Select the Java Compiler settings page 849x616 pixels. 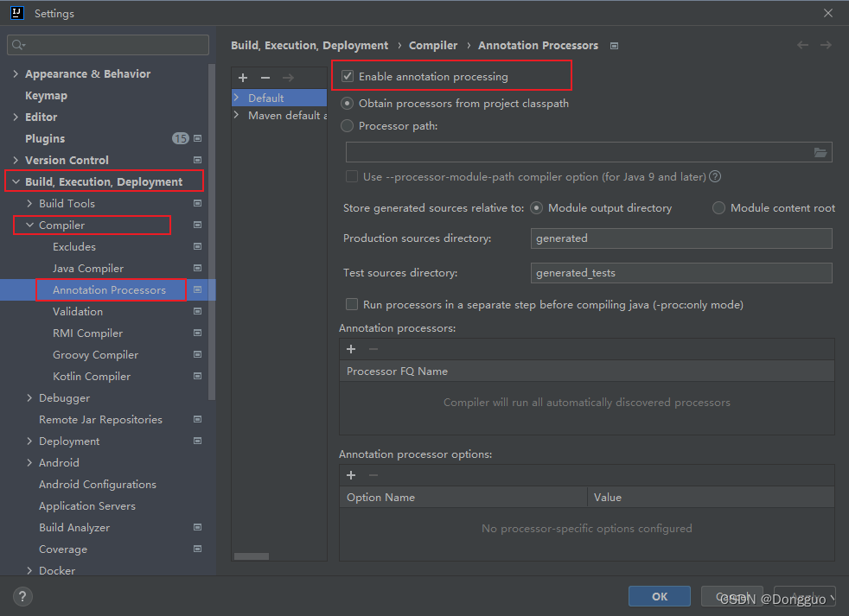point(88,269)
